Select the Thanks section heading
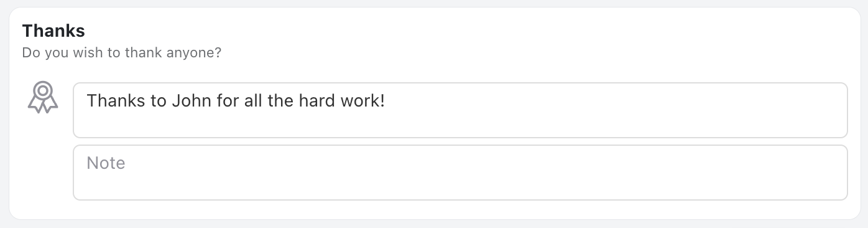This screenshot has height=228, width=868. pos(53,31)
